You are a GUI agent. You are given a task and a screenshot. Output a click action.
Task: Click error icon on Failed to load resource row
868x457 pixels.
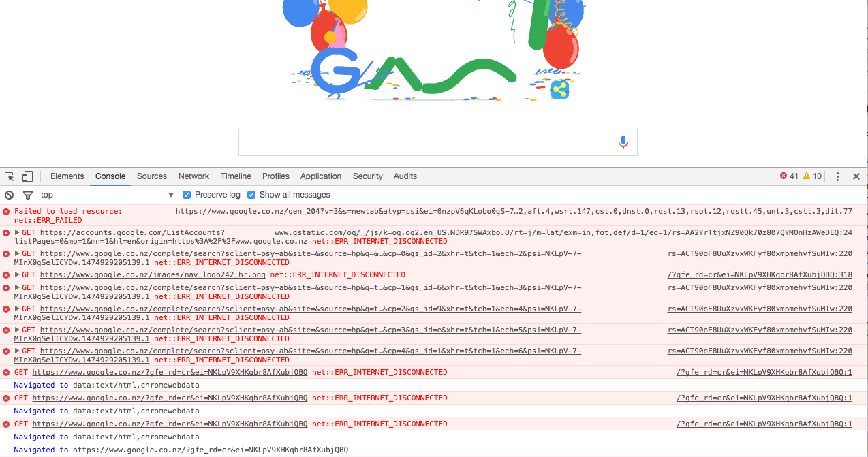tap(6, 212)
